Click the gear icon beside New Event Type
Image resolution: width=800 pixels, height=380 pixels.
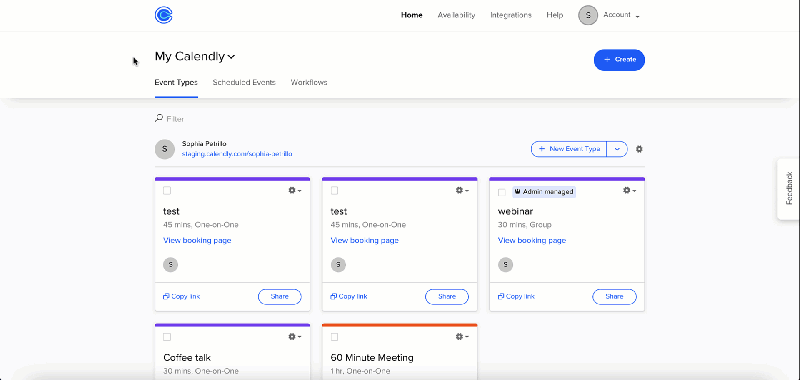pyautogui.click(x=639, y=149)
